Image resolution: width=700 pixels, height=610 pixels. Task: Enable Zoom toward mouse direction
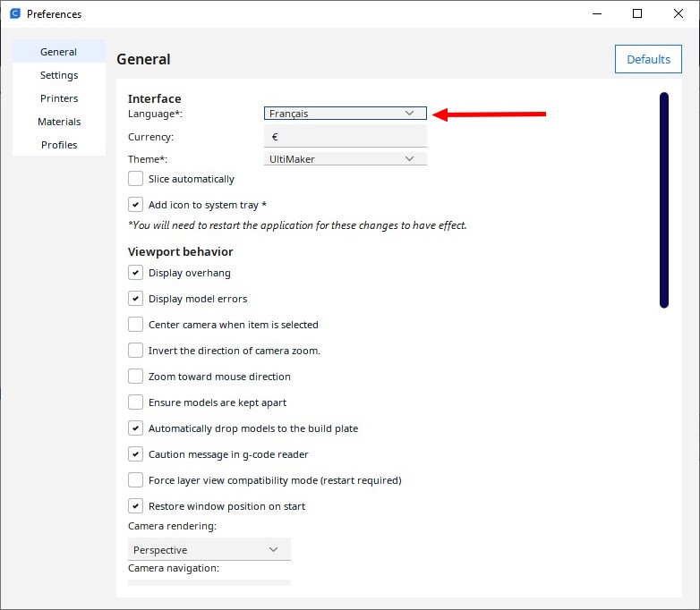pyautogui.click(x=136, y=377)
